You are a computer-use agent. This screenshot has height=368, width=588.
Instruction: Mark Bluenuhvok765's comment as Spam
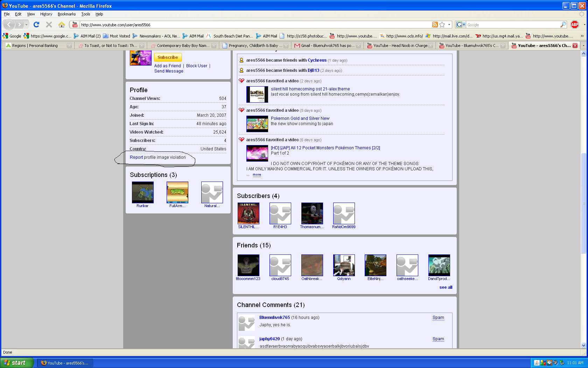point(438,318)
